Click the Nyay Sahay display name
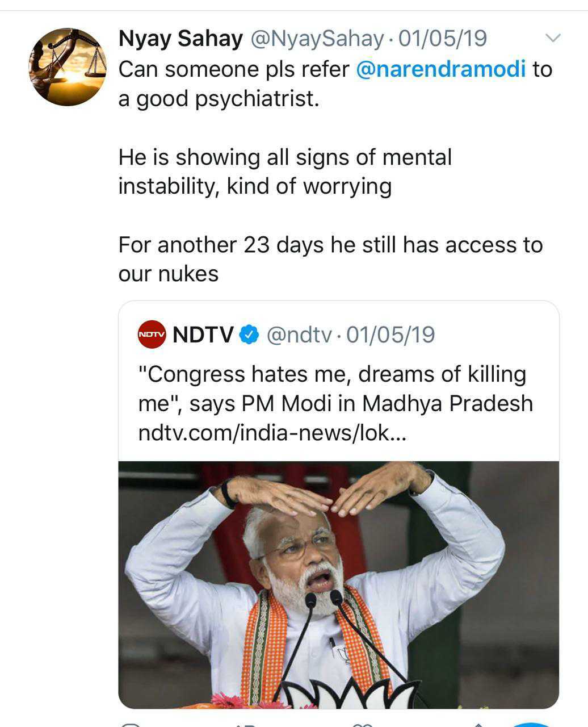Viewport: 588px width, 727px height. (x=180, y=39)
